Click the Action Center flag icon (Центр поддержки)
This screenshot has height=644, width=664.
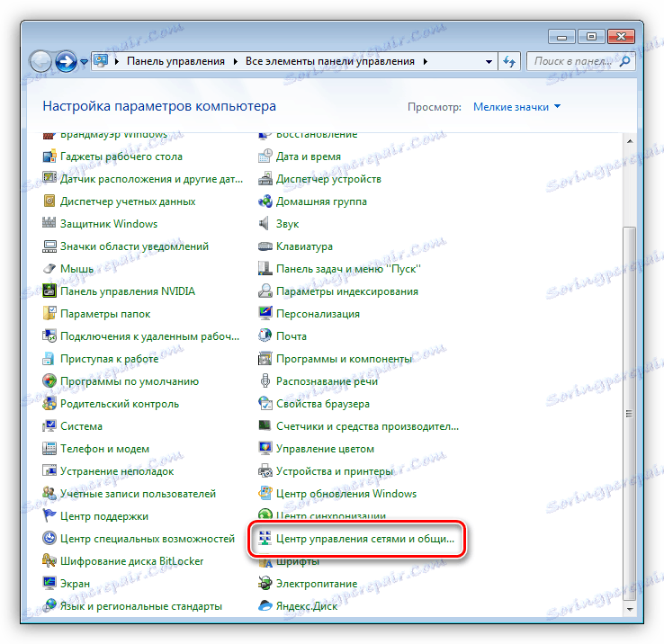pyautogui.click(x=49, y=516)
